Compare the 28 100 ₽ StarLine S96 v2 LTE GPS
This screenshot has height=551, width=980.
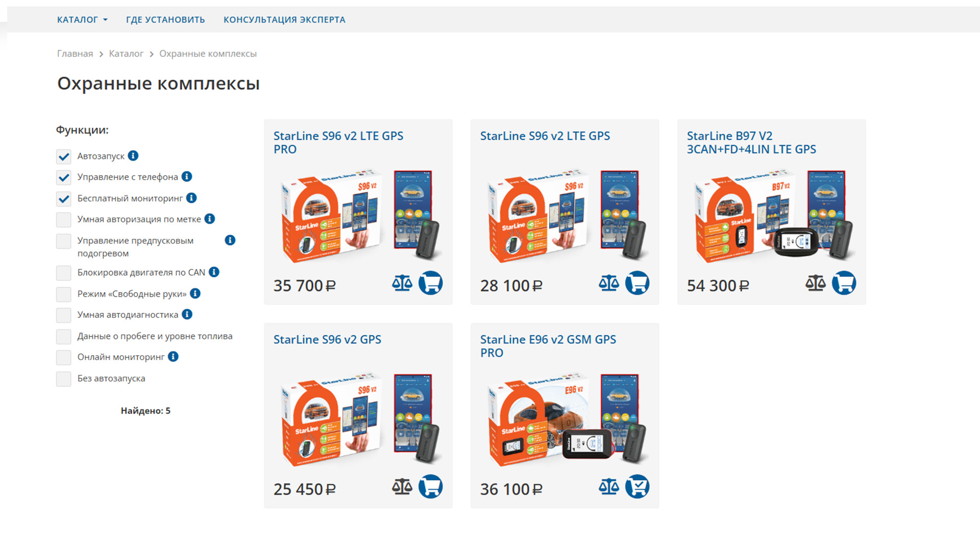tap(608, 283)
